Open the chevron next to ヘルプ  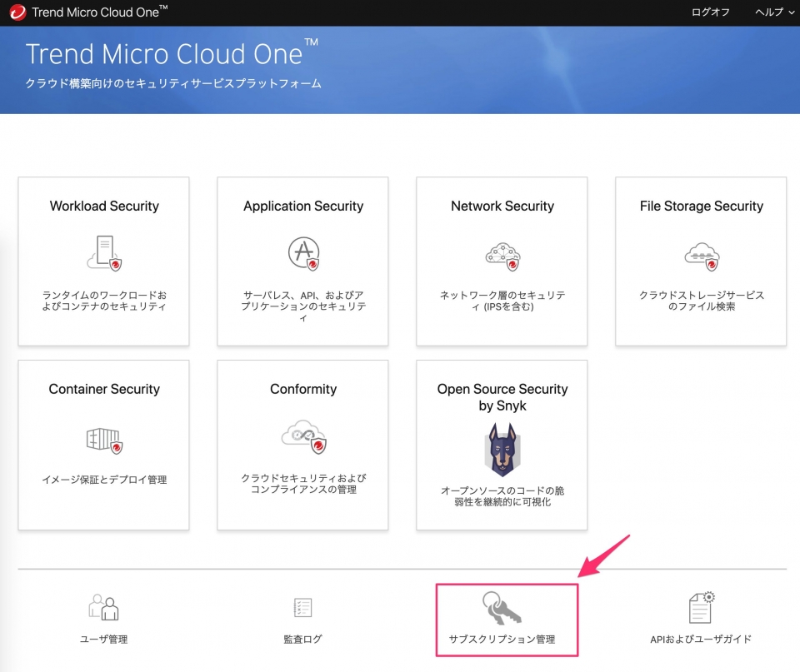[x=792, y=13]
